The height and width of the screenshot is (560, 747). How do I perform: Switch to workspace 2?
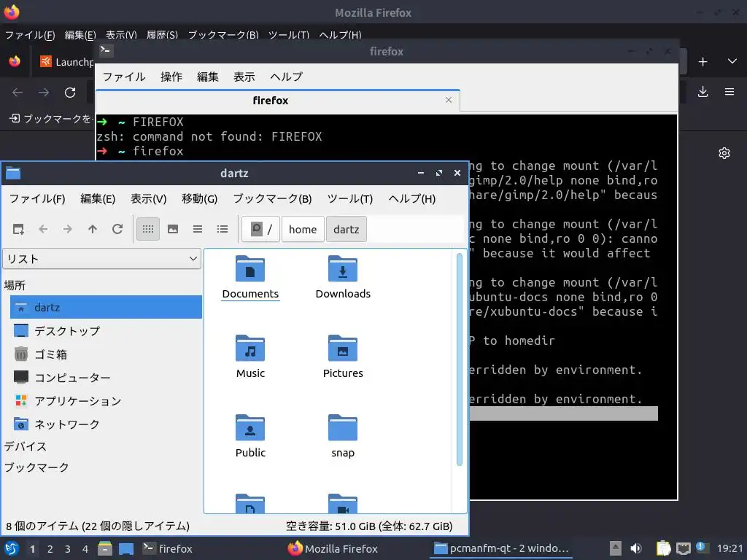coord(50,549)
